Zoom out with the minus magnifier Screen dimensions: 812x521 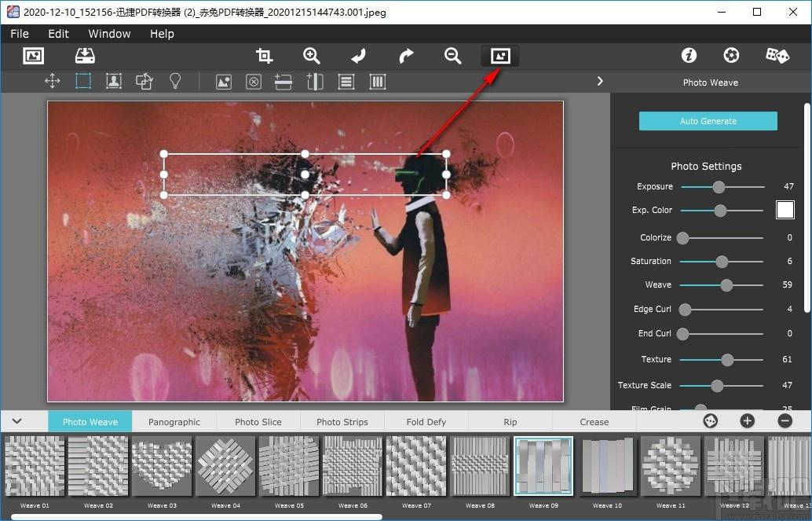452,56
